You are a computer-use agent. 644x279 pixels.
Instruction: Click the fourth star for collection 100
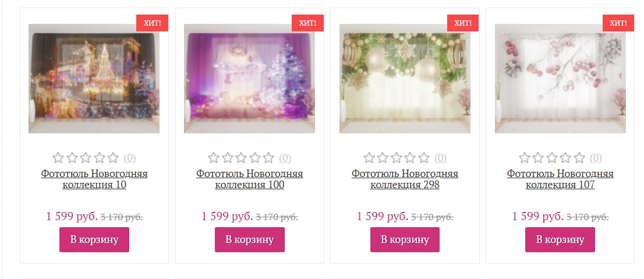tap(254, 157)
